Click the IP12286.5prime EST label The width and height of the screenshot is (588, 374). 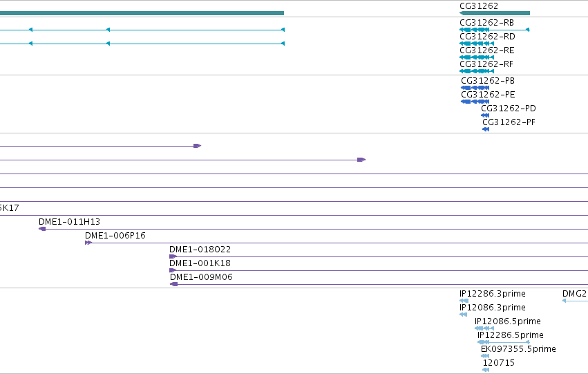[511, 335]
